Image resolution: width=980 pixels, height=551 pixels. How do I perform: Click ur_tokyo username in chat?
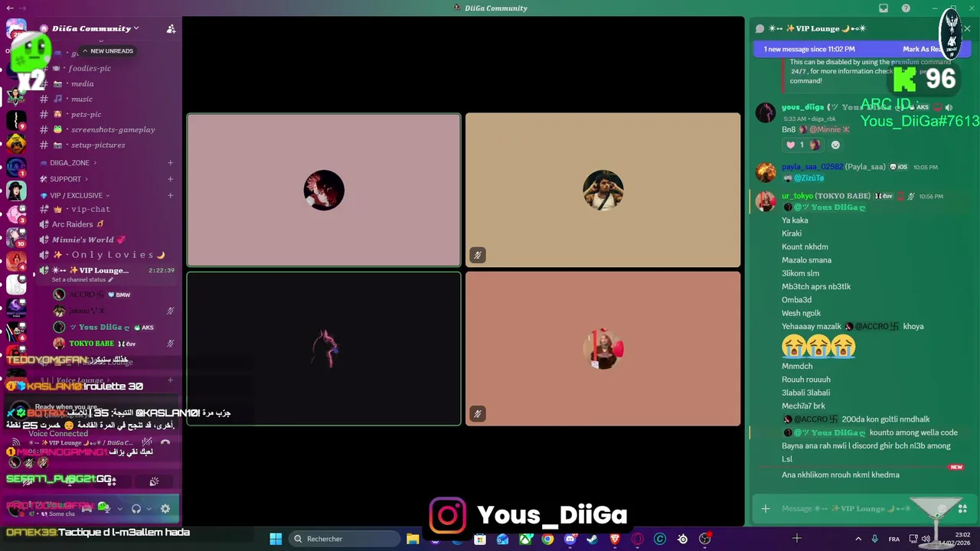click(797, 196)
